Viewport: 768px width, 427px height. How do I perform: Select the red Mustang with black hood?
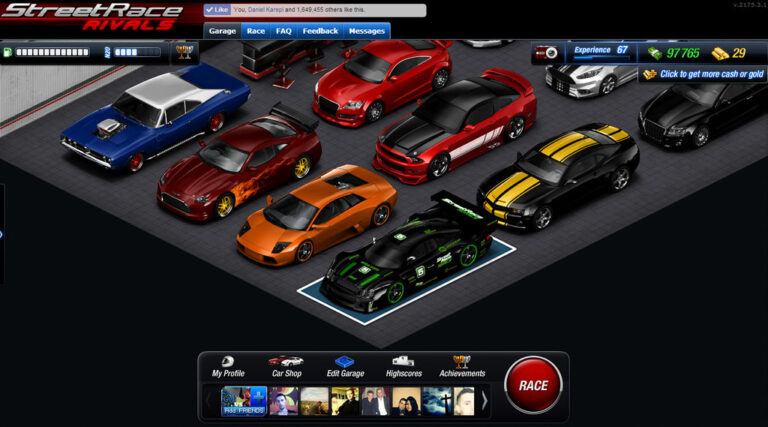(455, 126)
